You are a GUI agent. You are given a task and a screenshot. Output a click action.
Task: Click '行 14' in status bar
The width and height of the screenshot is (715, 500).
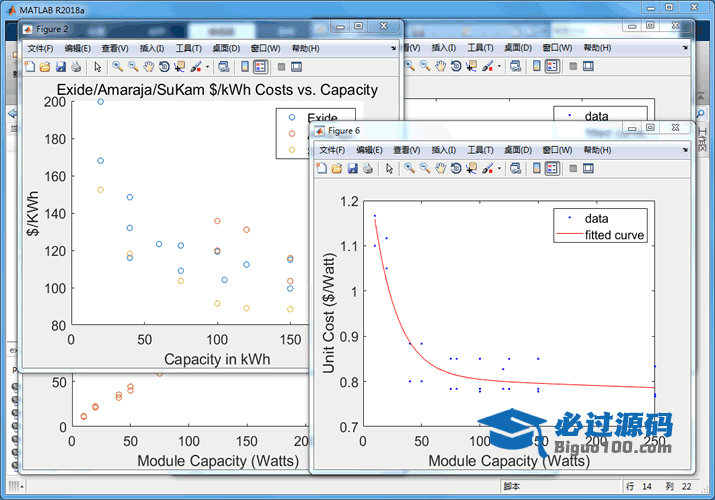coord(638,487)
